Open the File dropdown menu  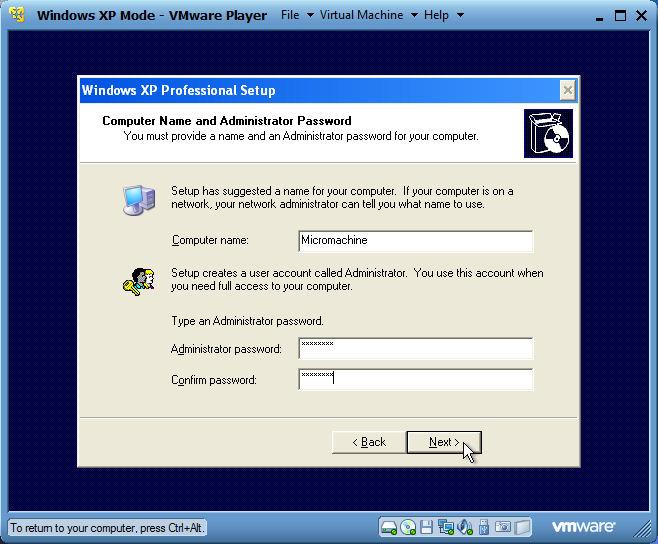click(x=297, y=15)
